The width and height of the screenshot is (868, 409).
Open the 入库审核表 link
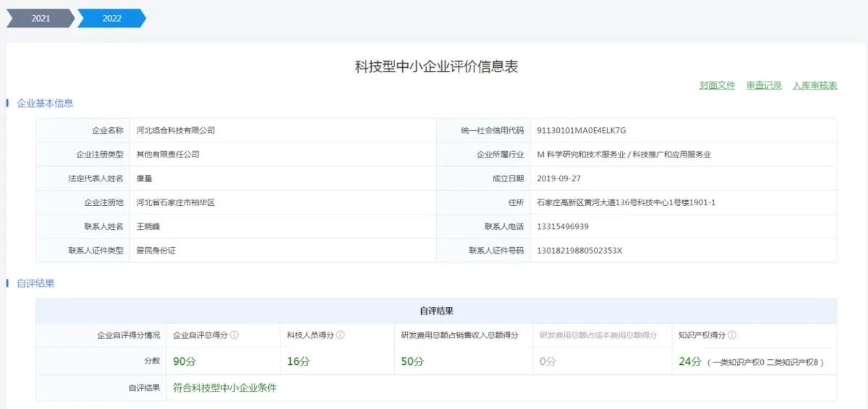(814, 85)
